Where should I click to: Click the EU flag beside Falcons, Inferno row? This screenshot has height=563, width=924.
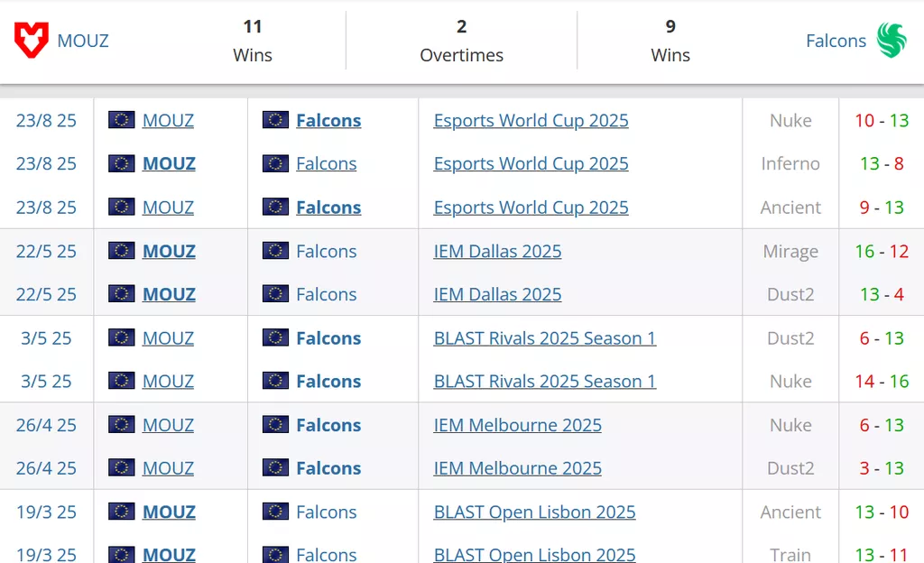click(276, 163)
